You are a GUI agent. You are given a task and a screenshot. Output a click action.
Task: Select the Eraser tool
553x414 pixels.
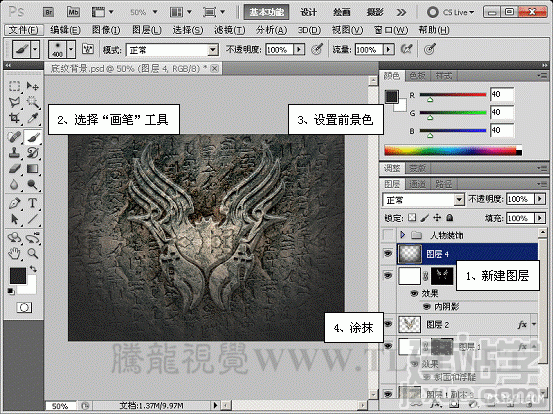point(14,169)
